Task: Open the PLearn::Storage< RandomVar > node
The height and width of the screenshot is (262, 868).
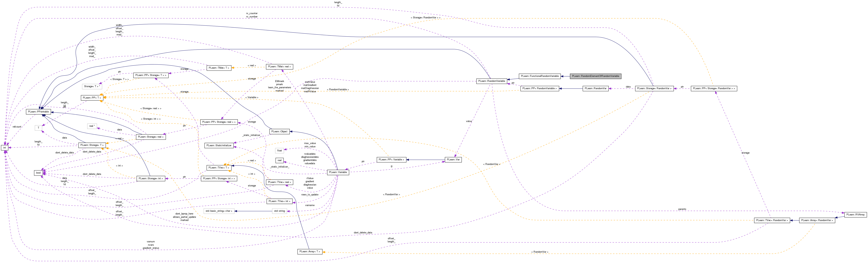Action: point(654,88)
